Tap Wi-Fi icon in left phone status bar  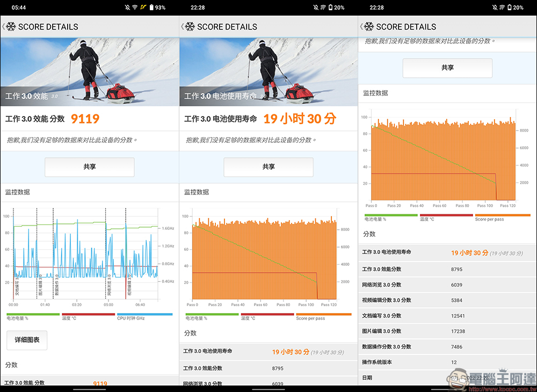click(135, 7)
